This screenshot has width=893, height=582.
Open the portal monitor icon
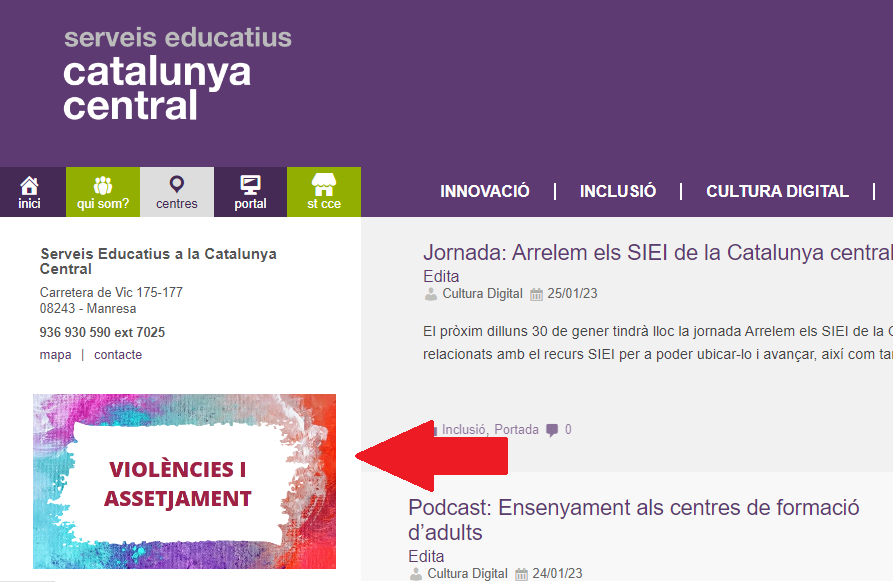pos(250,185)
